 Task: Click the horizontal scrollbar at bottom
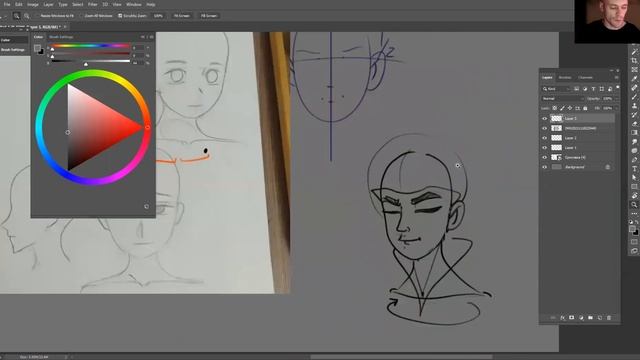pyautogui.click(x=401, y=357)
